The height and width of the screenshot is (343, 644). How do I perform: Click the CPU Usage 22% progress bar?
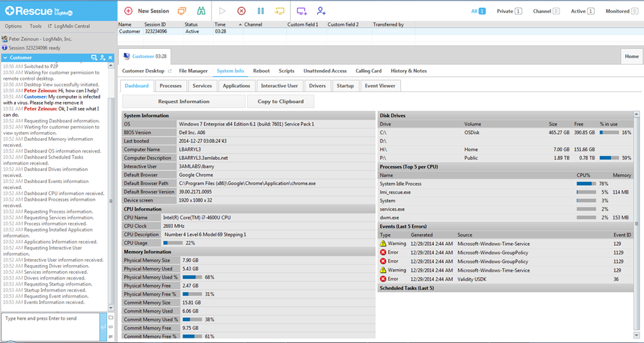[x=173, y=243]
